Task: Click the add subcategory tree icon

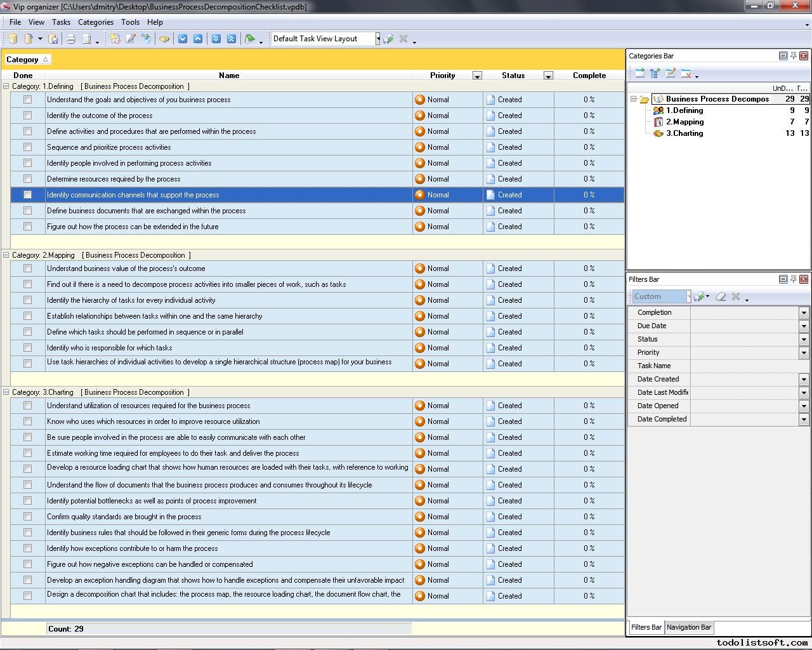Action: pyautogui.click(x=655, y=74)
